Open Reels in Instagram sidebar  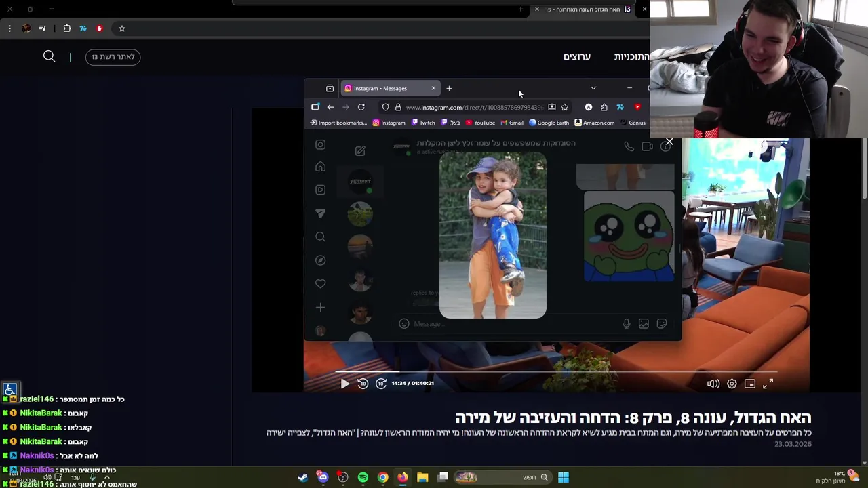pyautogui.click(x=320, y=190)
